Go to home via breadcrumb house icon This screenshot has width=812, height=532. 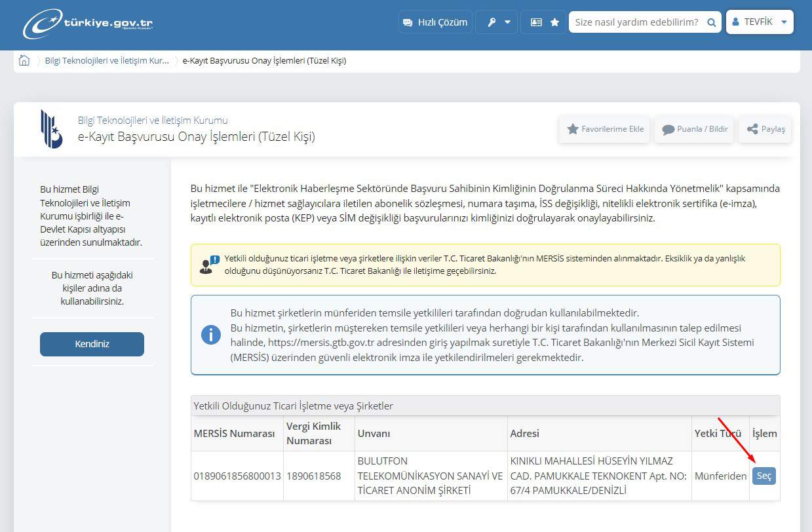(x=24, y=61)
